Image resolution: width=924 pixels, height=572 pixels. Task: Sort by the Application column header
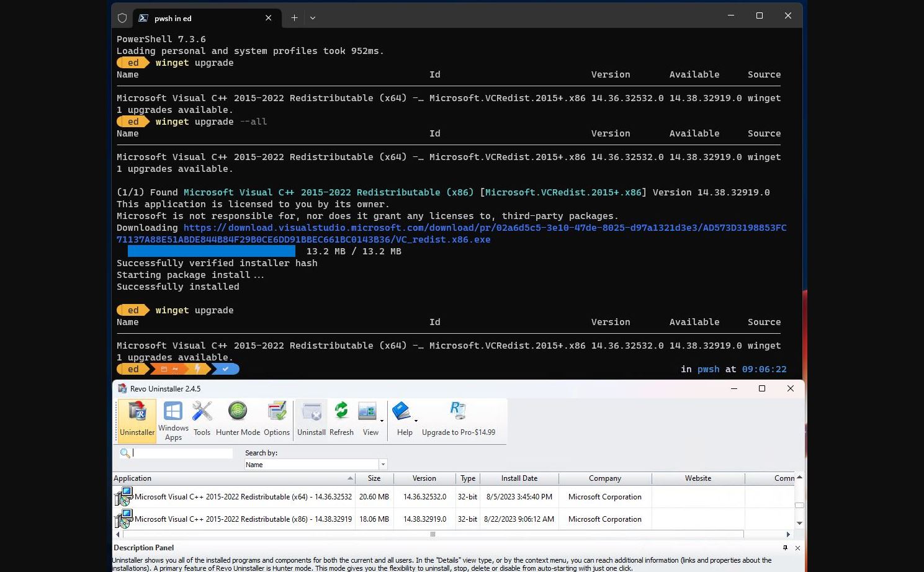pyautogui.click(x=233, y=478)
